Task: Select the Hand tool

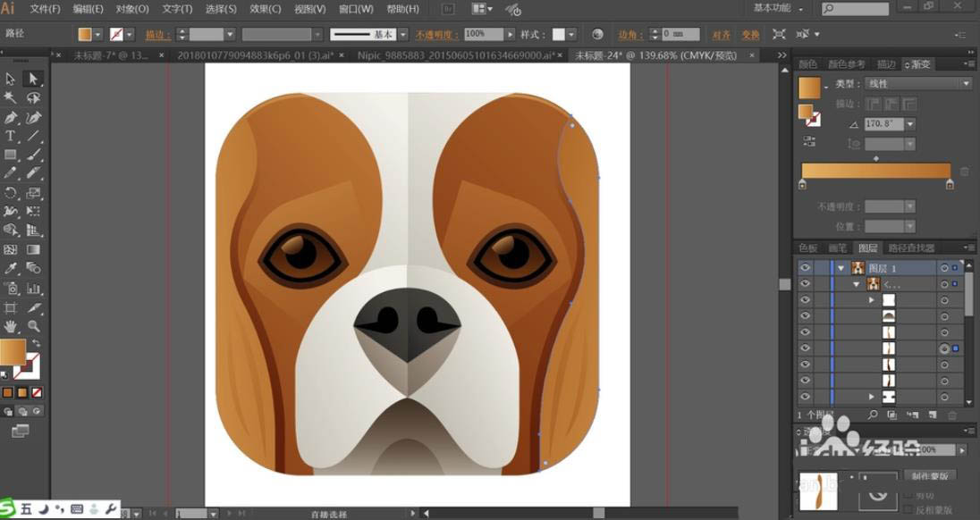Action: point(11,326)
